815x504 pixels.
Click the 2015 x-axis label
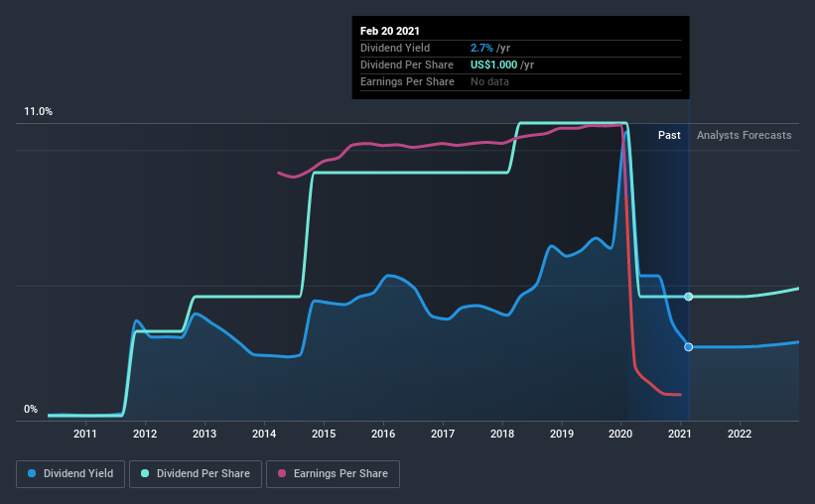coord(324,434)
